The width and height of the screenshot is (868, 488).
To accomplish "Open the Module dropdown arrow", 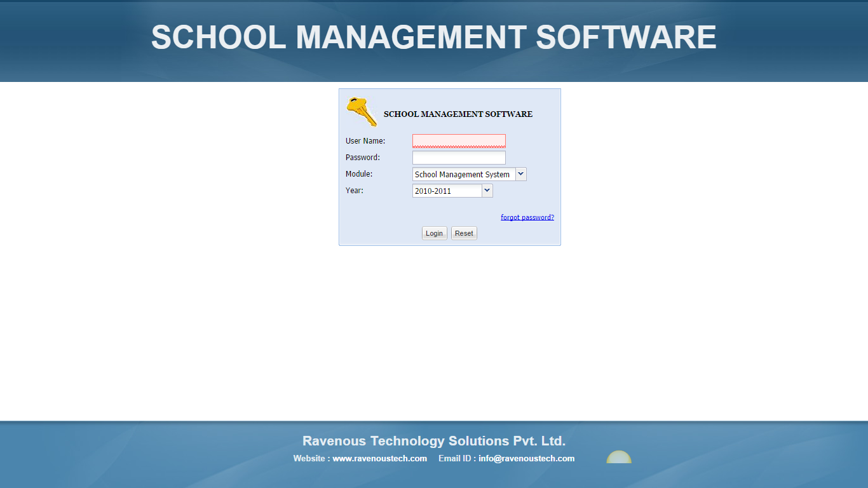I will [521, 174].
